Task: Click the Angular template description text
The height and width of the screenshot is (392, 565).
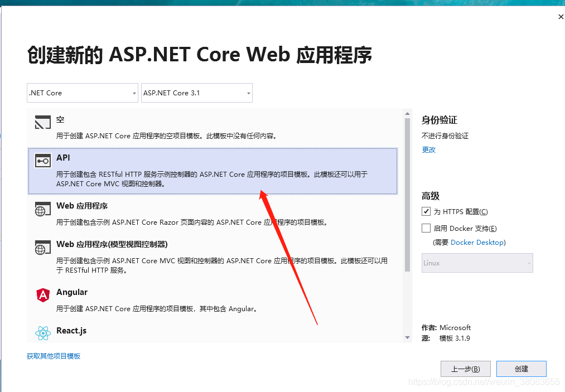Action: [157, 309]
